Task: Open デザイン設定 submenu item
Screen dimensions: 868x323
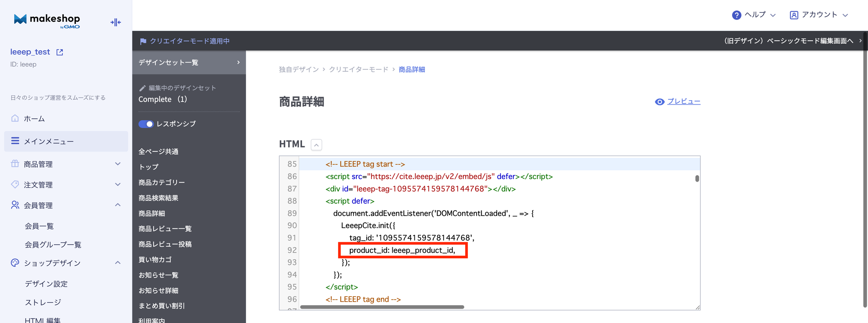Action: click(46, 284)
